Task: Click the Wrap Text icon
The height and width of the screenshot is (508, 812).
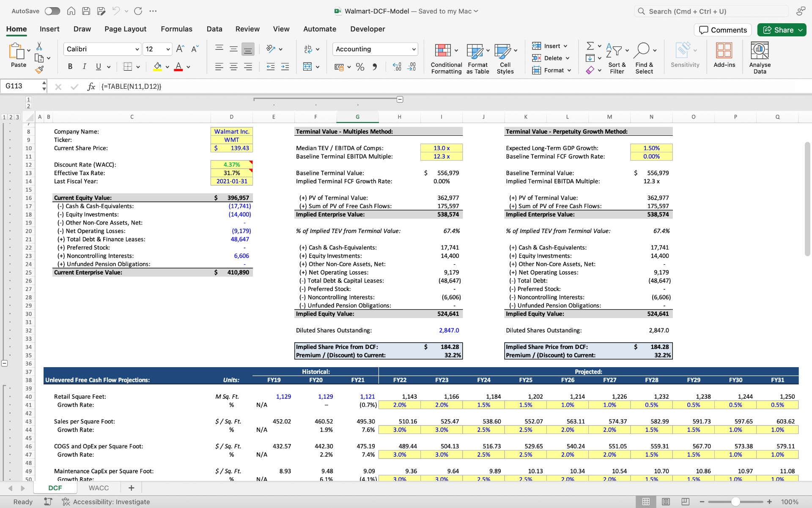Action: pyautogui.click(x=308, y=49)
